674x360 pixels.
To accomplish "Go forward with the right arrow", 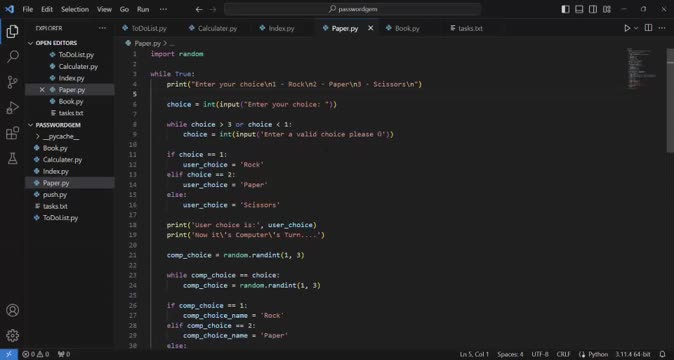I will click(x=213, y=9).
